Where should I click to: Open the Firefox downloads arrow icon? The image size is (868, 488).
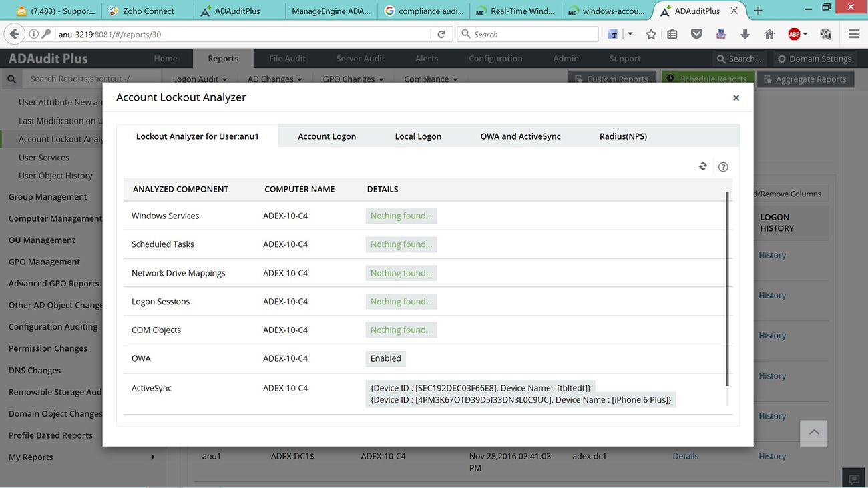(745, 35)
